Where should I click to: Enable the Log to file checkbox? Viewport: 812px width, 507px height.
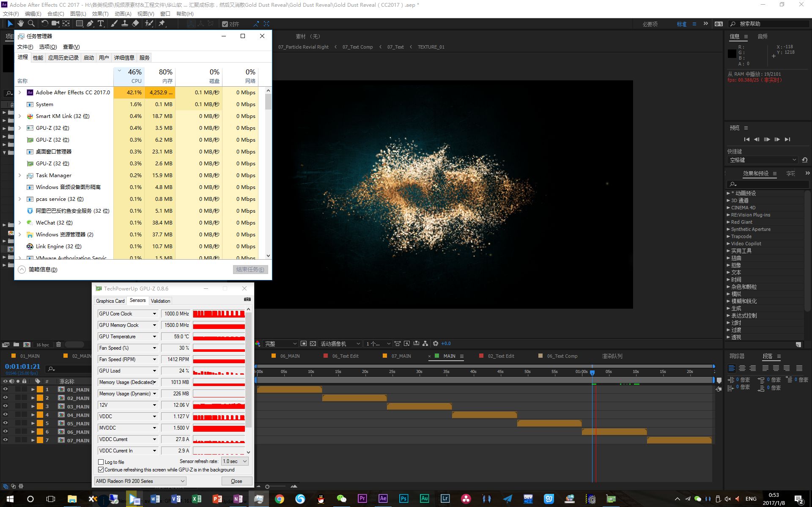point(101,462)
